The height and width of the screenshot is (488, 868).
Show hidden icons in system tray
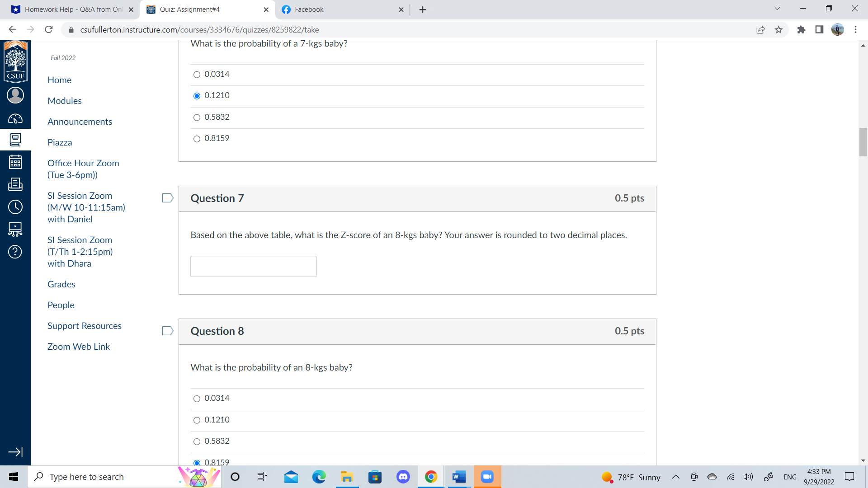coord(676,477)
